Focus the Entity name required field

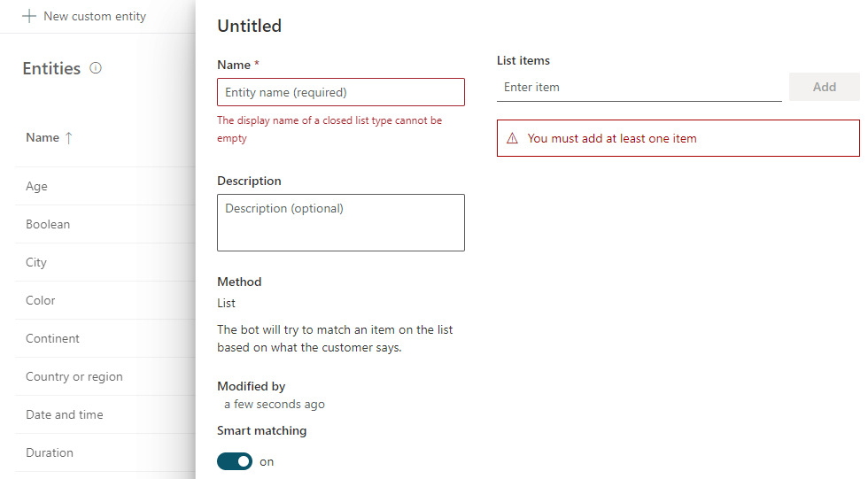coord(341,92)
